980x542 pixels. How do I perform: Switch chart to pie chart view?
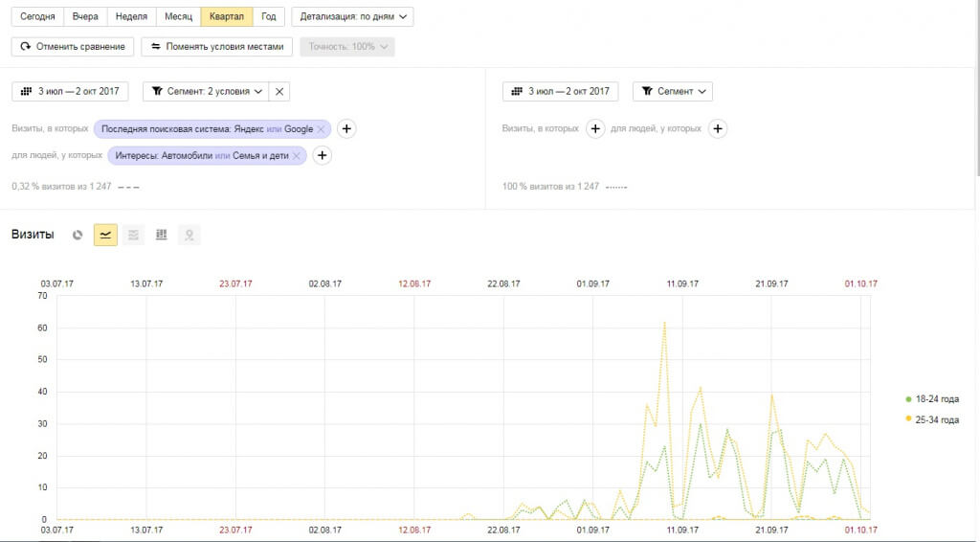point(78,235)
